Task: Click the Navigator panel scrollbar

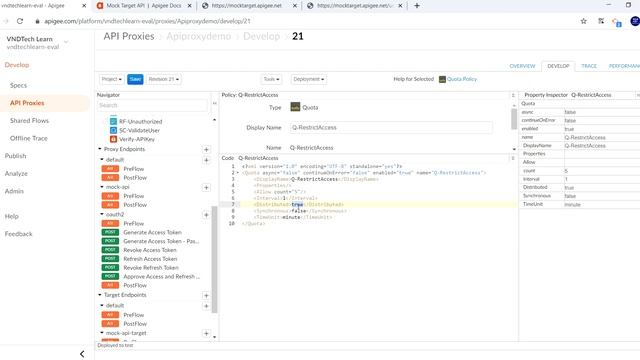Action: [x=214, y=260]
